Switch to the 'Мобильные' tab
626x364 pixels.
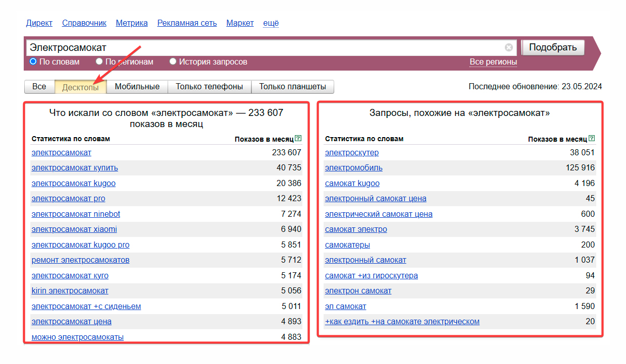(137, 87)
